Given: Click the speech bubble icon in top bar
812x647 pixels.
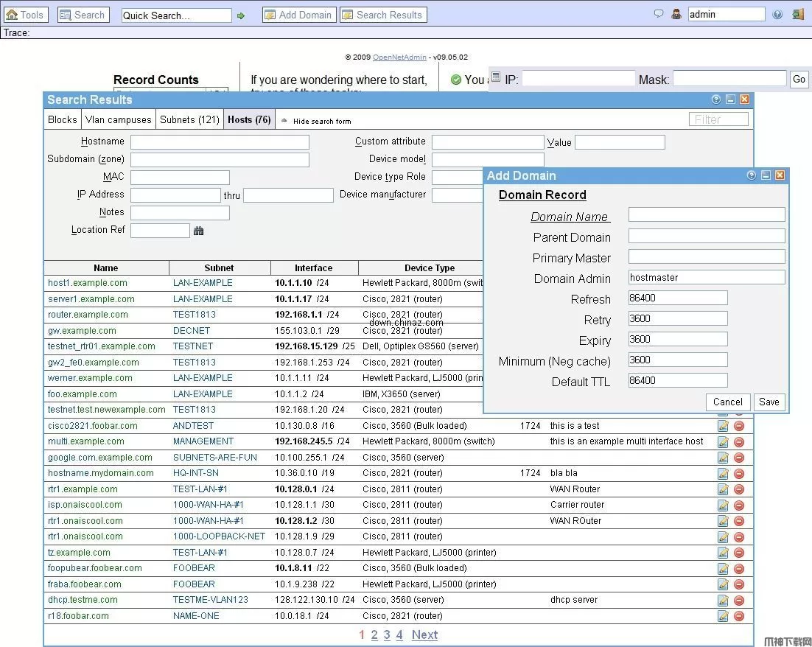Looking at the screenshot, I should click(658, 13).
